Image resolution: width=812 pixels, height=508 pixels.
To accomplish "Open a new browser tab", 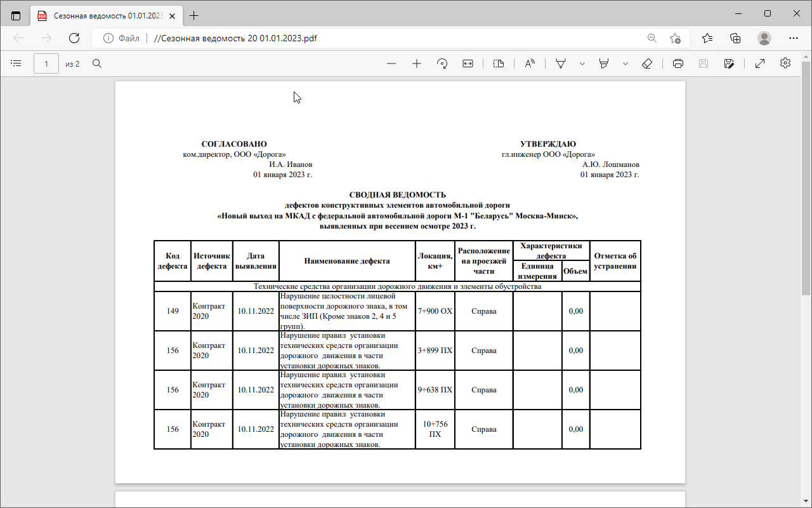I will click(x=194, y=16).
